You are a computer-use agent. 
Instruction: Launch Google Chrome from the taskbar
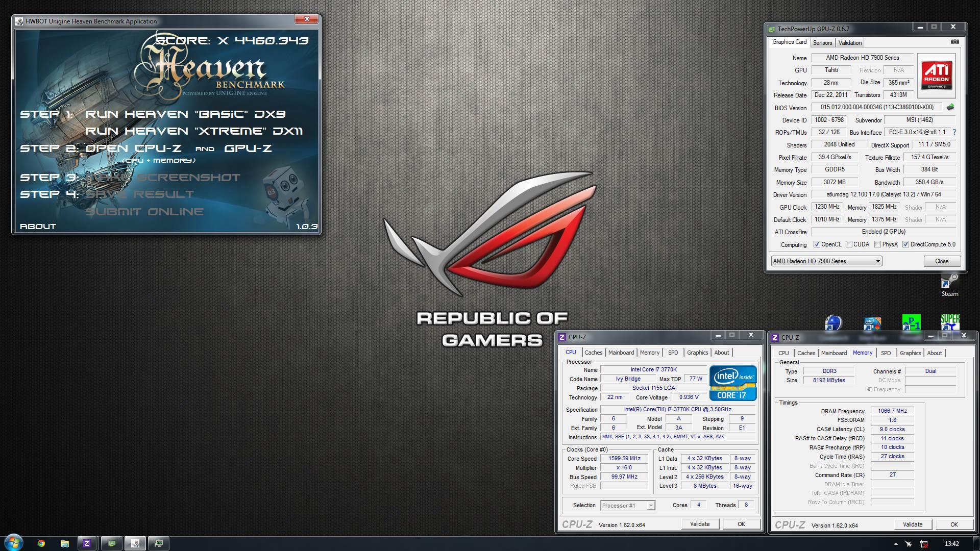(x=41, y=543)
